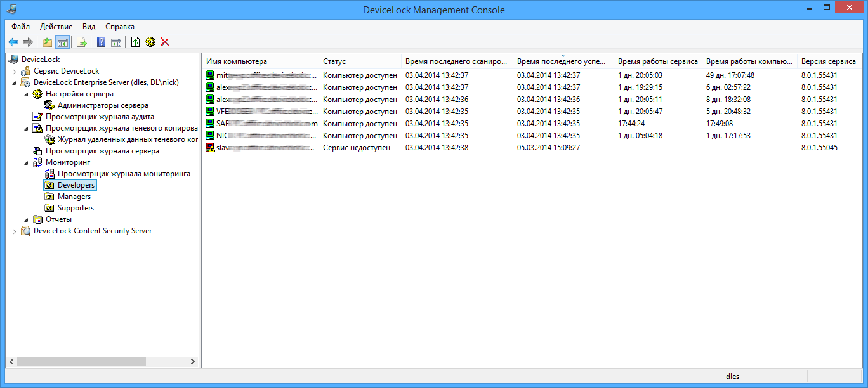Click the tree pane scrollbar left arrow
Screen dimensions: 868x388
coord(11,362)
